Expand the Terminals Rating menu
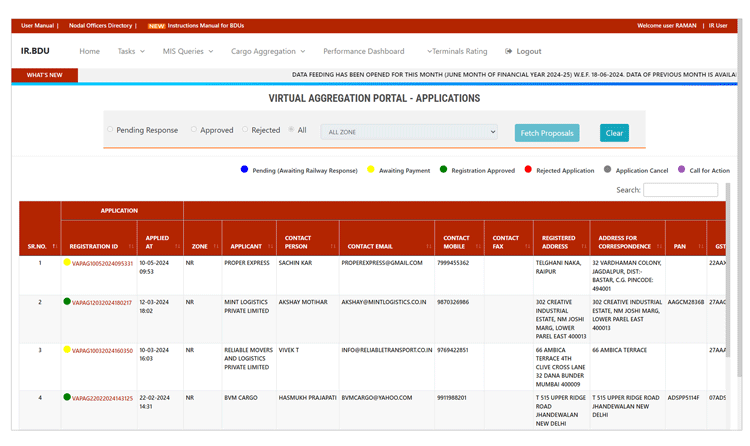Image resolution: width=750 pixels, height=446 pixels. coord(457,51)
